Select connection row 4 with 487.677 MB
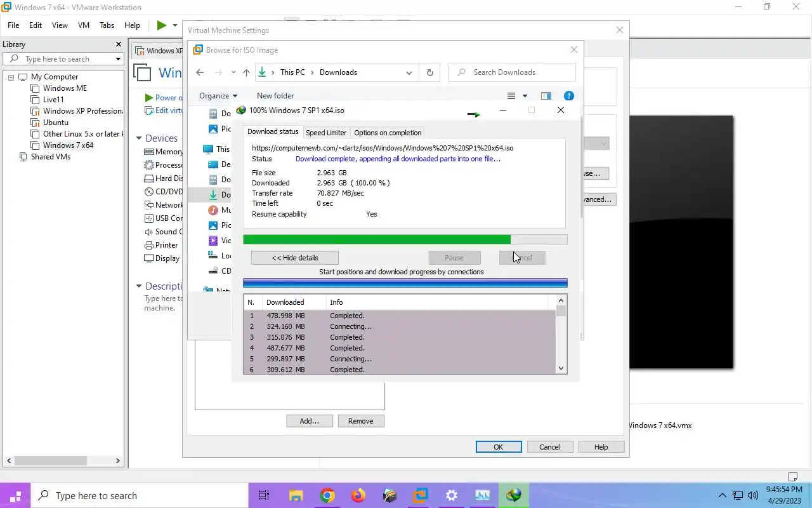812x508 pixels. pos(400,348)
